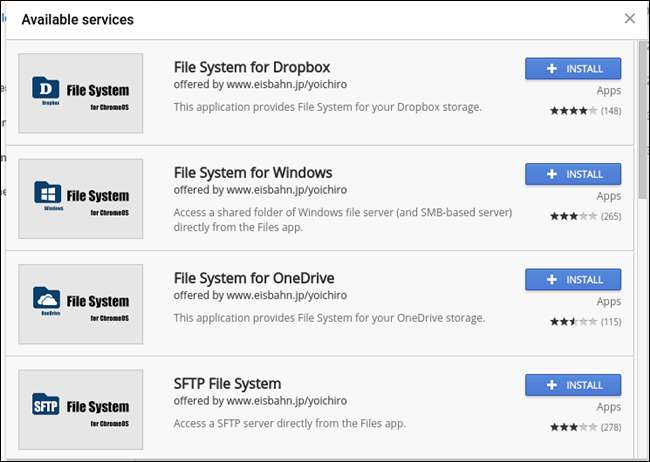The width and height of the screenshot is (650, 462).
Task: Click the SFTP File System icon
Action: click(80, 408)
